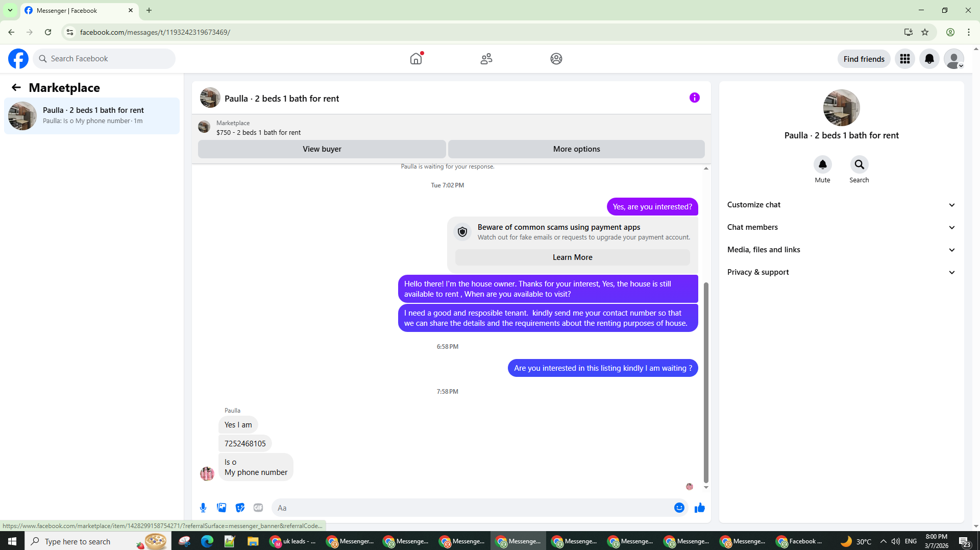Start a voice clip with the microphone icon
The width and height of the screenshot is (980, 550).
203,508
